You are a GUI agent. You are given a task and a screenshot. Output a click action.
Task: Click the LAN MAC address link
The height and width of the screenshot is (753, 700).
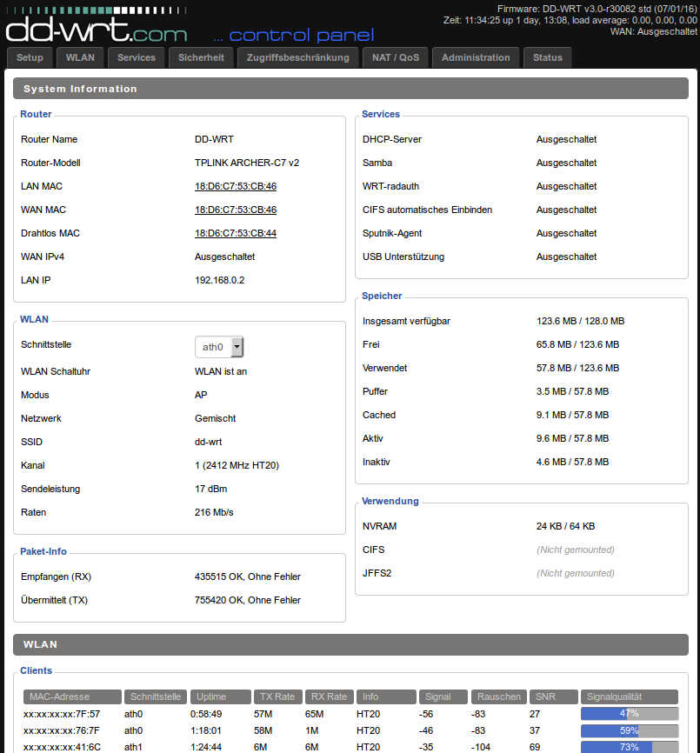coord(236,186)
